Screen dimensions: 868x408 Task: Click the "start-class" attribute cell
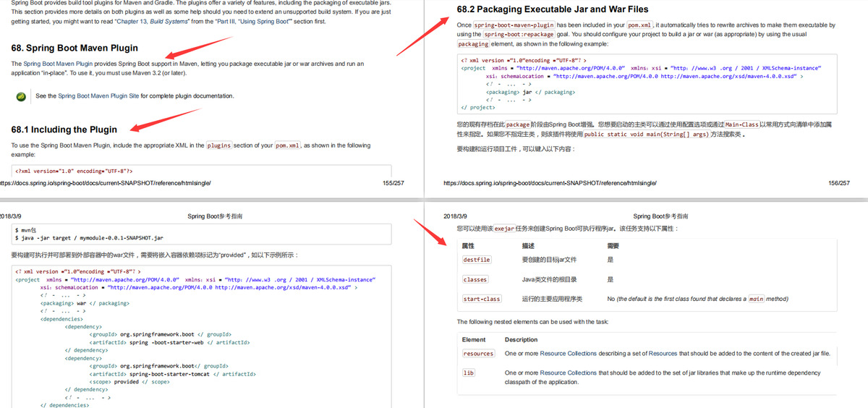point(482,299)
